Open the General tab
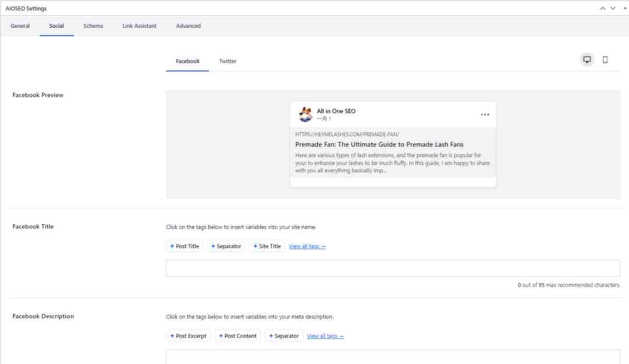The width and height of the screenshot is (629, 364). [20, 26]
